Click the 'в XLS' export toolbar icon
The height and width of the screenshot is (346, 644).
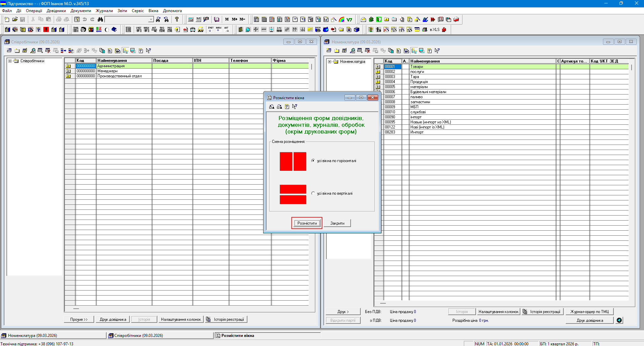pyautogui.click(x=435, y=30)
